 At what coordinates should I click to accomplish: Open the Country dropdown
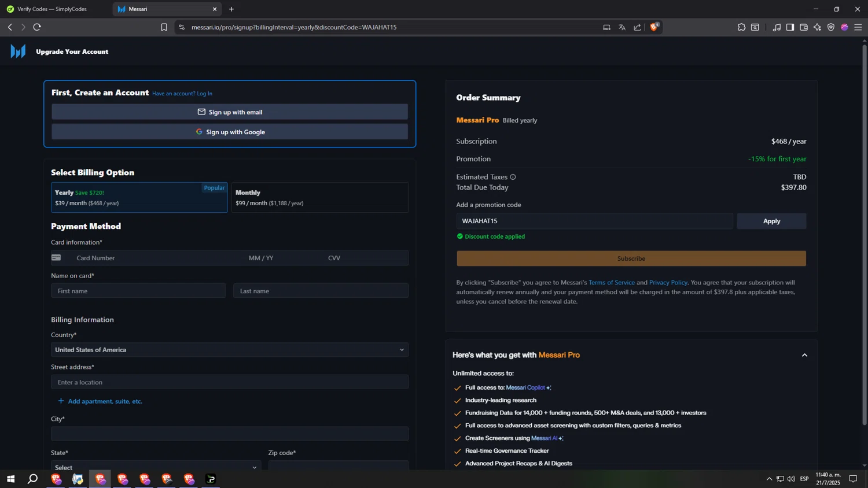pyautogui.click(x=230, y=350)
